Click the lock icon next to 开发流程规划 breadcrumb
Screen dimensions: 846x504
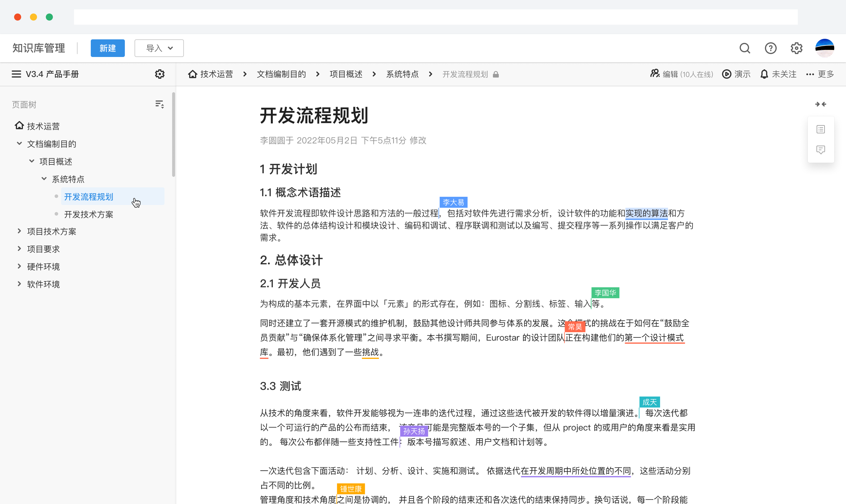(496, 74)
